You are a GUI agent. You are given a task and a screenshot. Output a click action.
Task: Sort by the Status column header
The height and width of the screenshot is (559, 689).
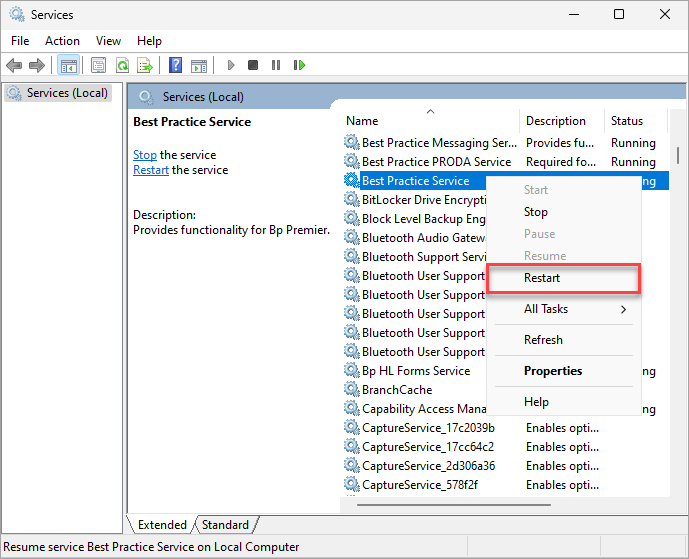pos(636,120)
